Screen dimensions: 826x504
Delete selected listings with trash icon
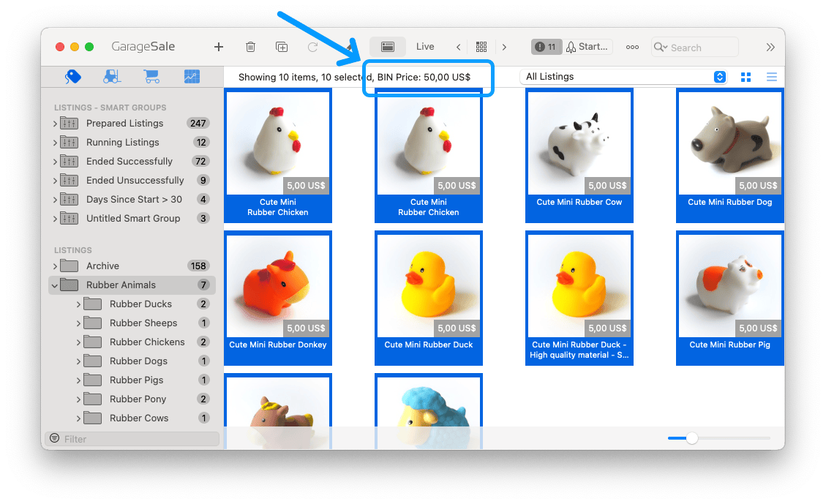[250, 47]
